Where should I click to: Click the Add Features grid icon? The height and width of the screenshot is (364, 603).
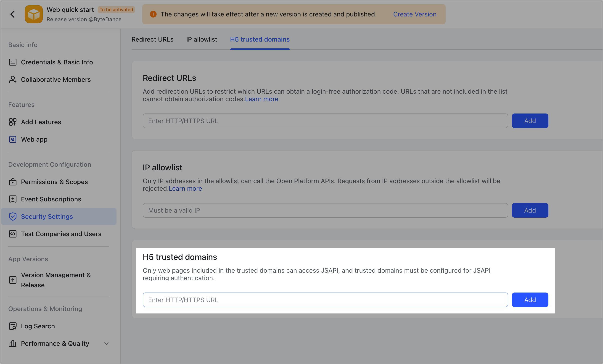pyautogui.click(x=13, y=122)
